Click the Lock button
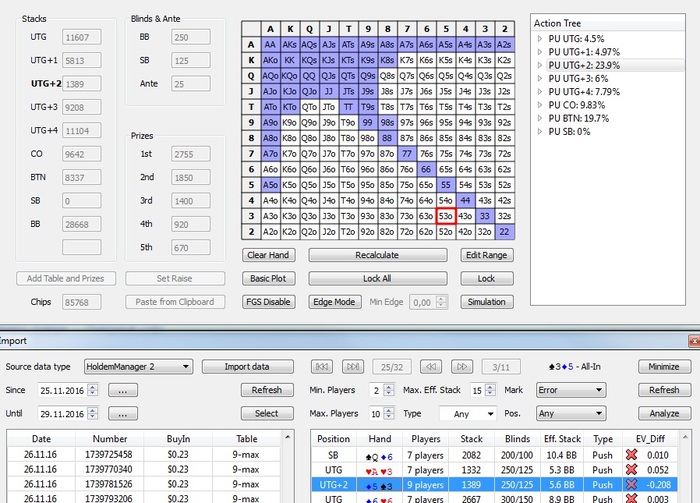This screenshot has height=503, width=700. (x=487, y=279)
